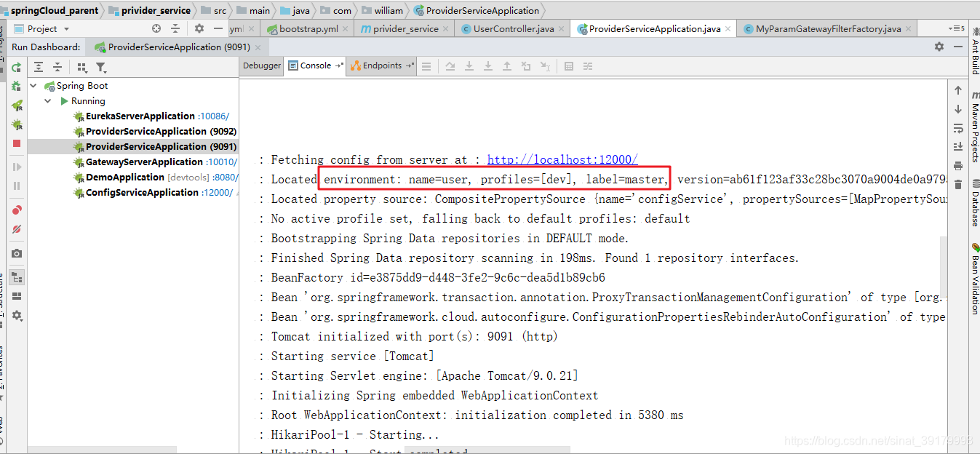Collapse the Running tree node
The height and width of the screenshot is (454, 980).
click(x=47, y=101)
